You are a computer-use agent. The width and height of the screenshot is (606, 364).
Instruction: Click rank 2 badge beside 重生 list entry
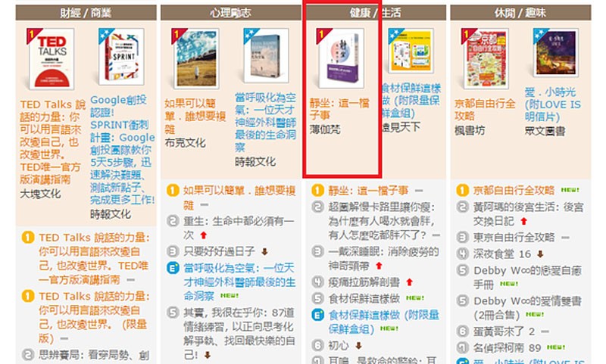[x=173, y=221]
